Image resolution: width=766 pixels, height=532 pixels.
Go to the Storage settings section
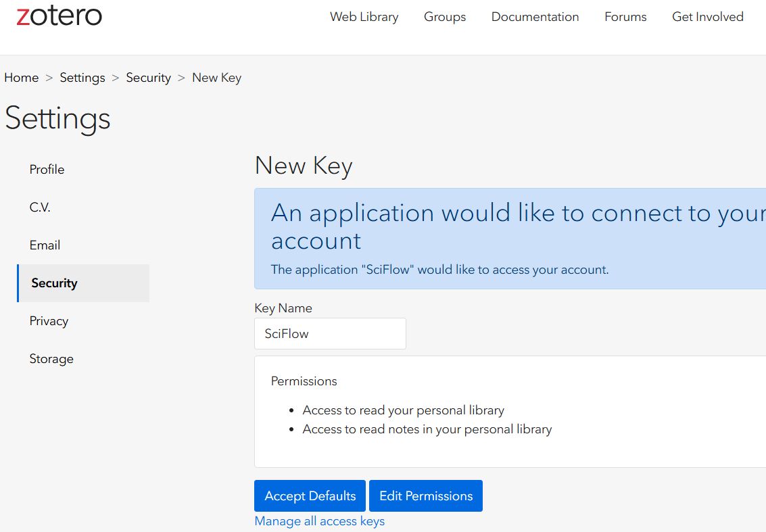(x=51, y=359)
